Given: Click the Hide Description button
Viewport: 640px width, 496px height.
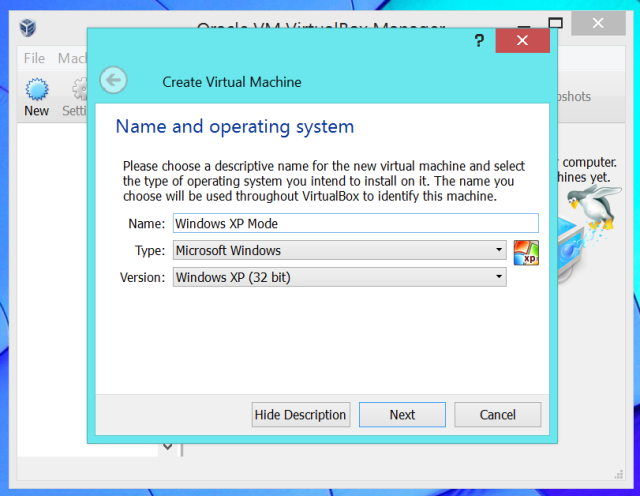Looking at the screenshot, I should click(x=301, y=415).
